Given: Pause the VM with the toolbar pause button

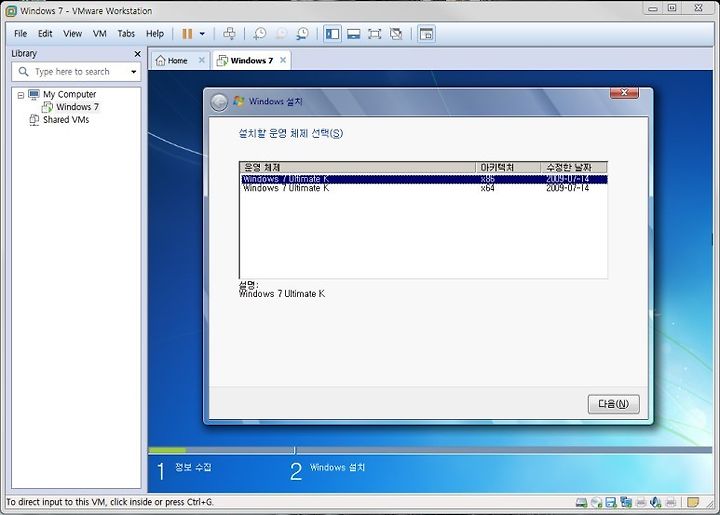Looking at the screenshot, I should coord(187,34).
